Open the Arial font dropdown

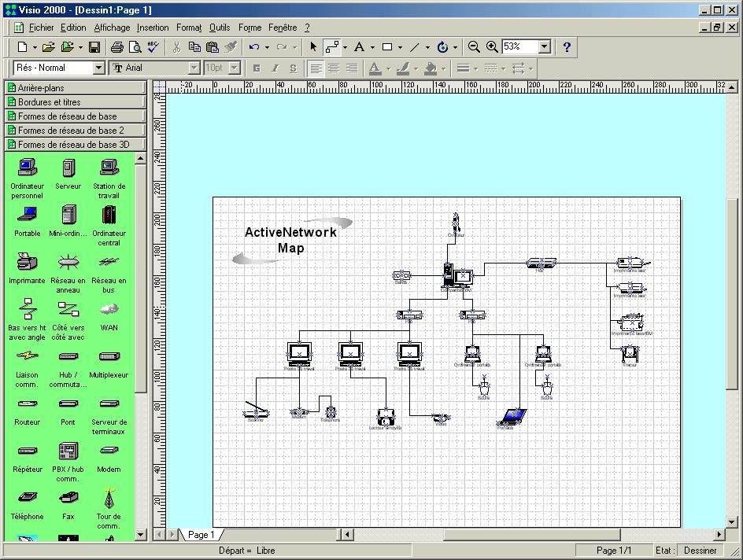194,68
